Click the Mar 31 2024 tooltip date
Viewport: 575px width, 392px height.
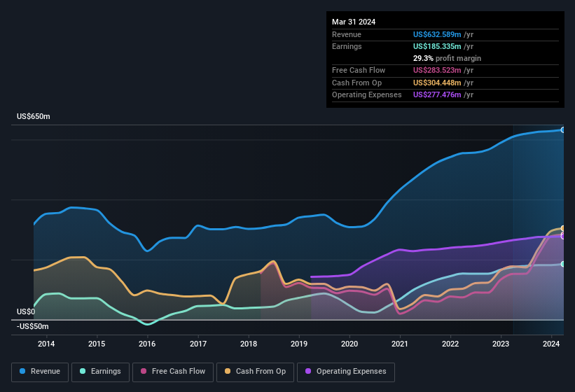[354, 22]
